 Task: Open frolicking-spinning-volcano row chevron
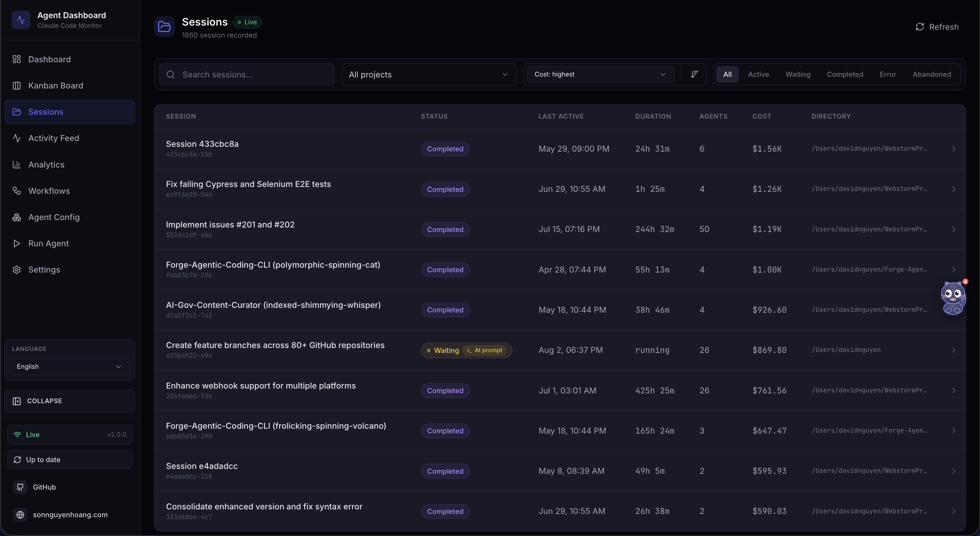(954, 431)
